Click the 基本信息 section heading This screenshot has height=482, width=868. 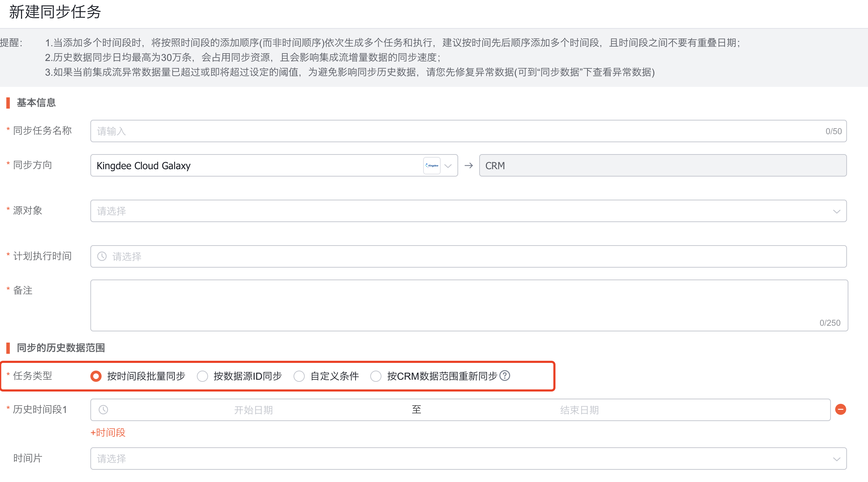[x=36, y=103]
